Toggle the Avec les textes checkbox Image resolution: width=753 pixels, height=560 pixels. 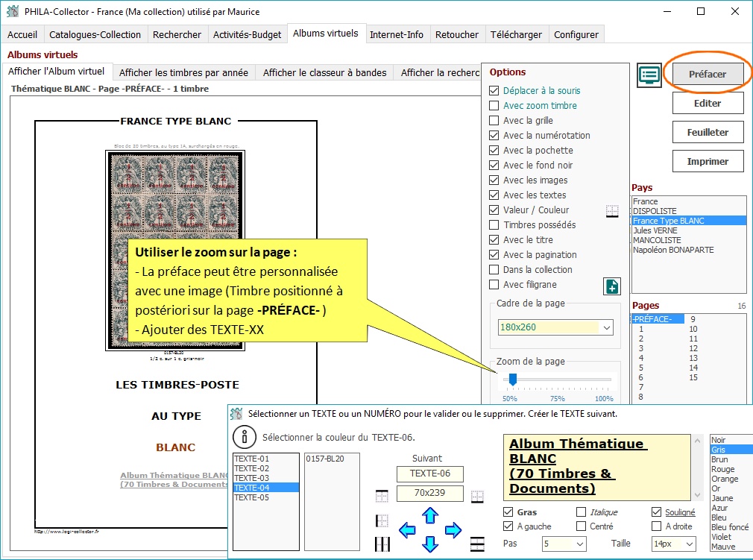[494, 195]
